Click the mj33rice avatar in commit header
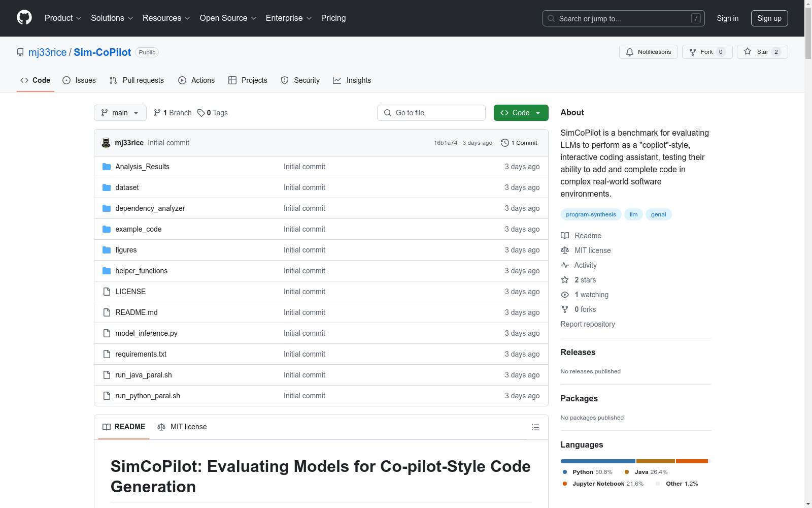The image size is (812, 508). click(x=106, y=143)
